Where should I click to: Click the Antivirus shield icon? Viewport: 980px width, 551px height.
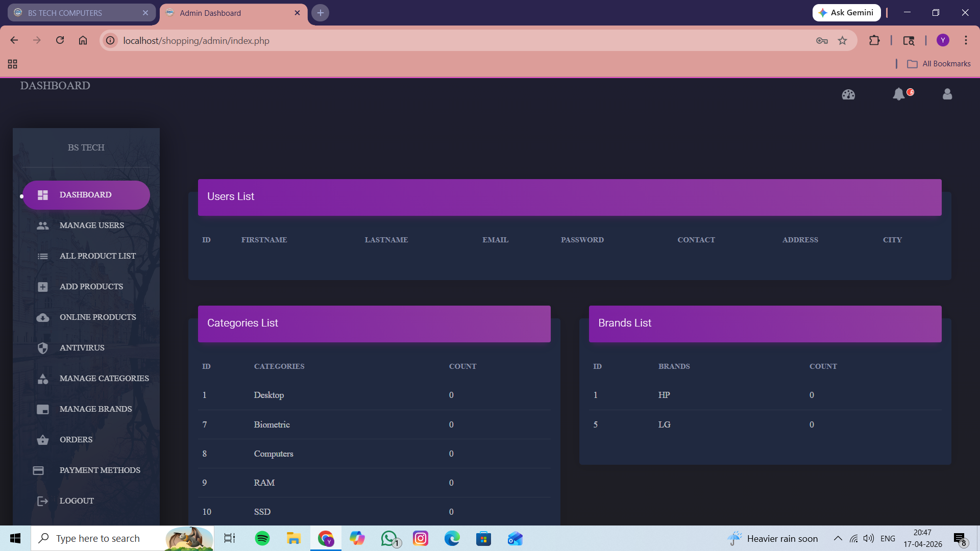point(43,347)
